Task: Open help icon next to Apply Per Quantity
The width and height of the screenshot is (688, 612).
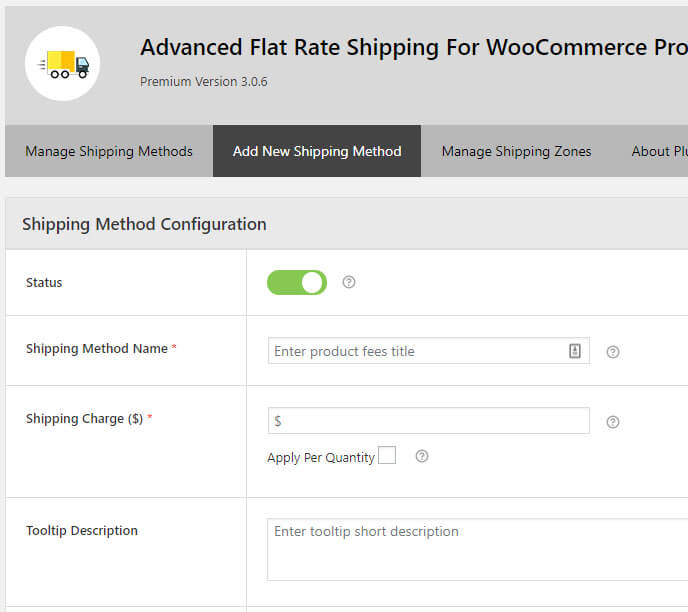Action: [x=422, y=456]
